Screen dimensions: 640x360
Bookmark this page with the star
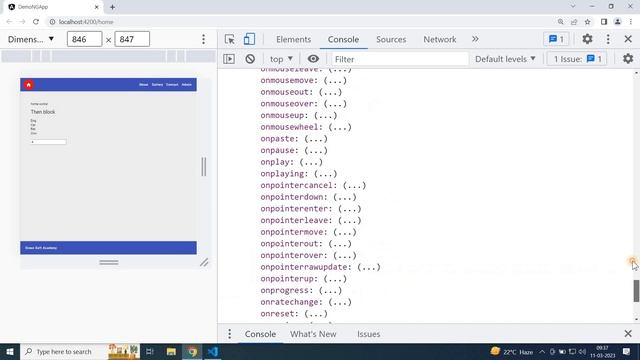(587, 22)
